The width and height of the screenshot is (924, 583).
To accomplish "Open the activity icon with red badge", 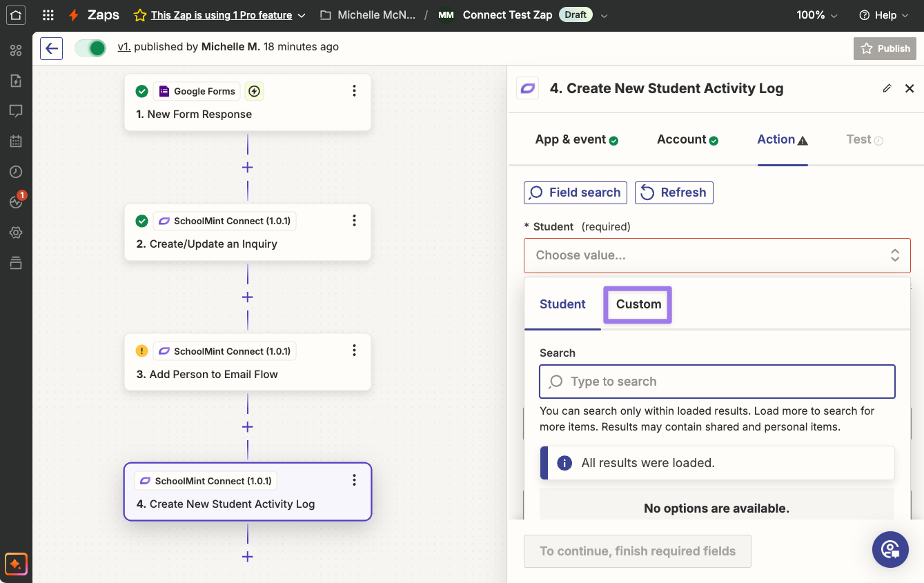I will click(16, 201).
